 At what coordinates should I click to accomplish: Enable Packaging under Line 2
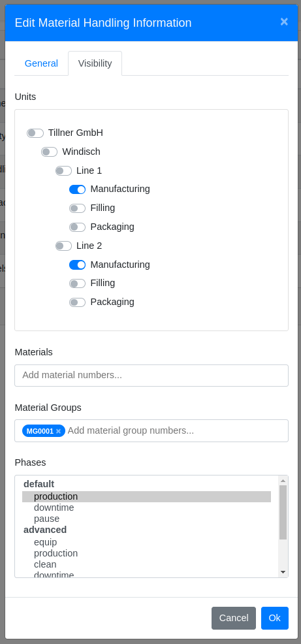pyautogui.click(x=77, y=302)
